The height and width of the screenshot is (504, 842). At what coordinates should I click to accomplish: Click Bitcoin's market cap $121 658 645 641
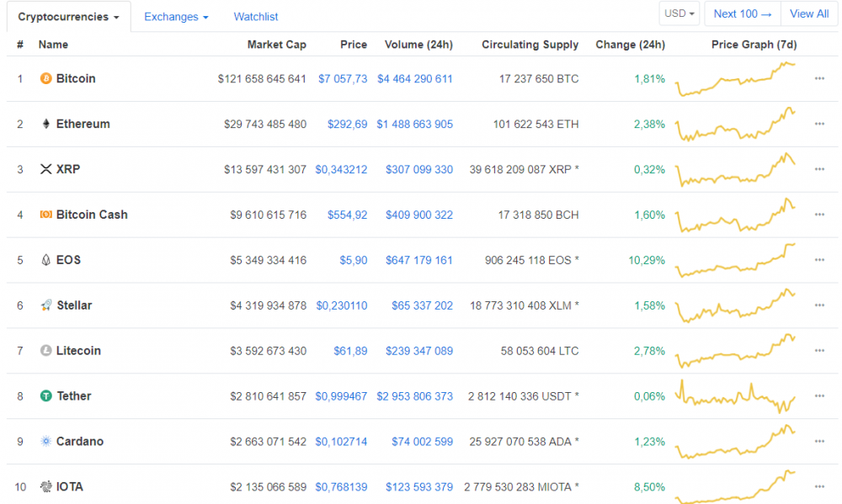pos(262,79)
